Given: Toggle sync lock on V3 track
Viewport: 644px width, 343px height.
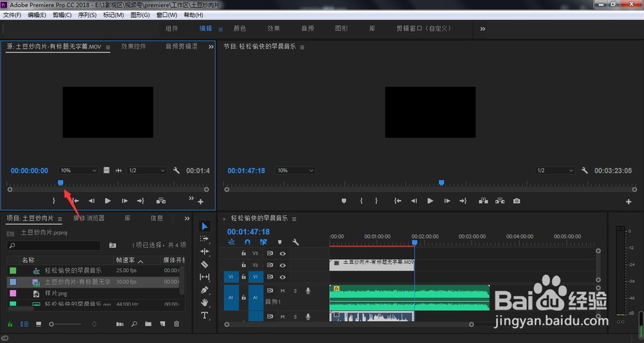Looking at the screenshot, I should pos(270,253).
